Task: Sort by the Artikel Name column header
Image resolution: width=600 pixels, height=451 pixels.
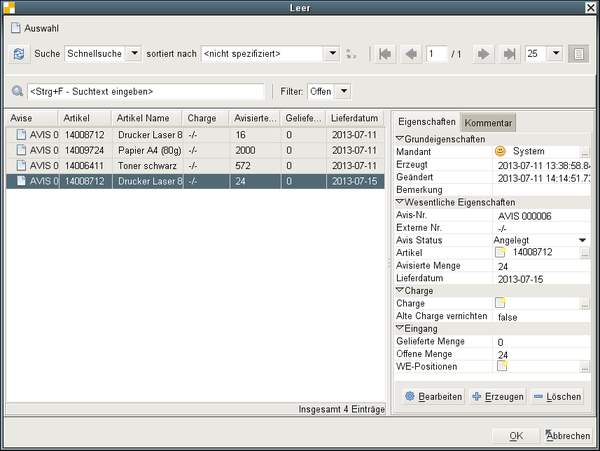Action: 147,118
